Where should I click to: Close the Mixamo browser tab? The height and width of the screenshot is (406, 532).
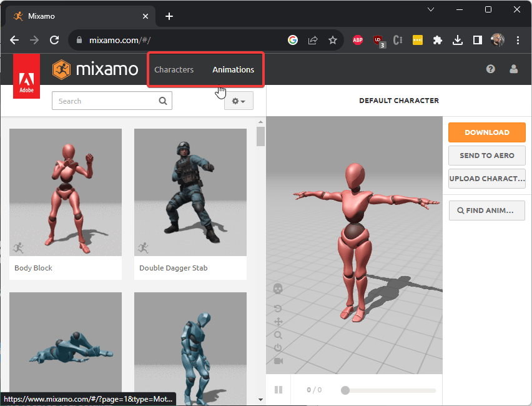(x=145, y=16)
